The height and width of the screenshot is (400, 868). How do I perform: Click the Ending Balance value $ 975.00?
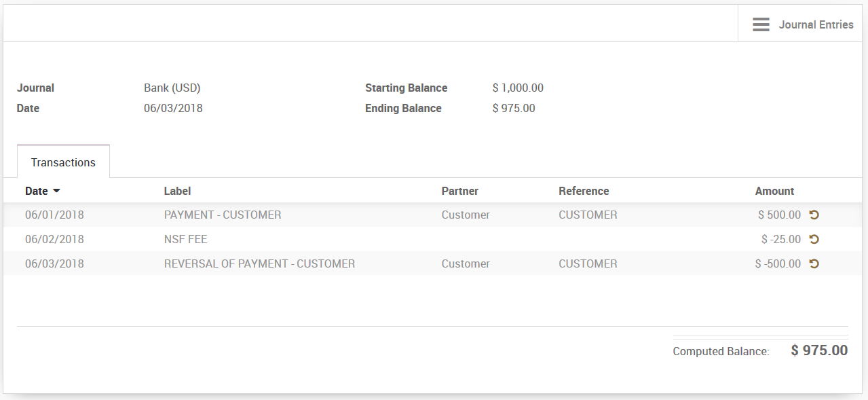pyautogui.click(x=514, y=108)
